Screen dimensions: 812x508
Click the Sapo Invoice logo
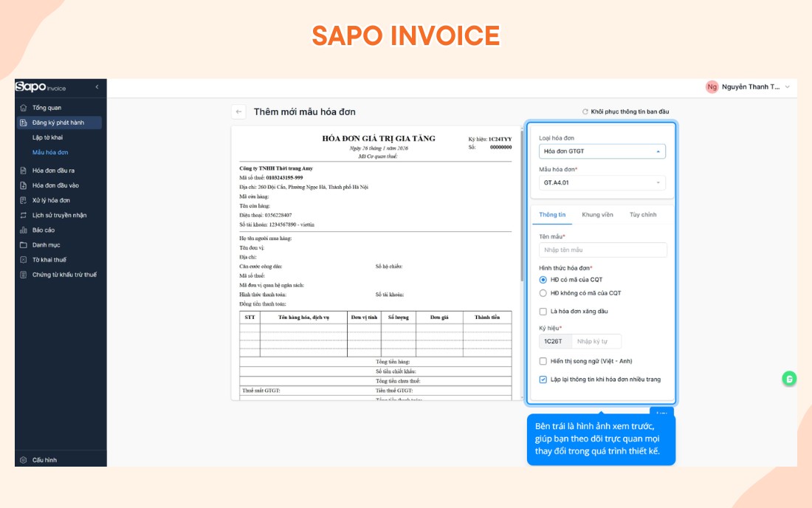click(41, 87)
